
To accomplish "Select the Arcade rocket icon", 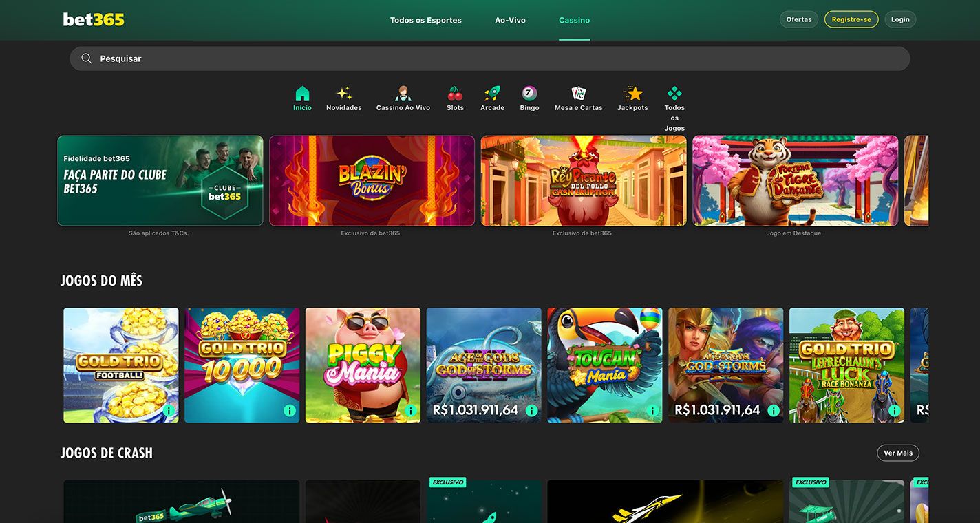I will pos(492,94).
